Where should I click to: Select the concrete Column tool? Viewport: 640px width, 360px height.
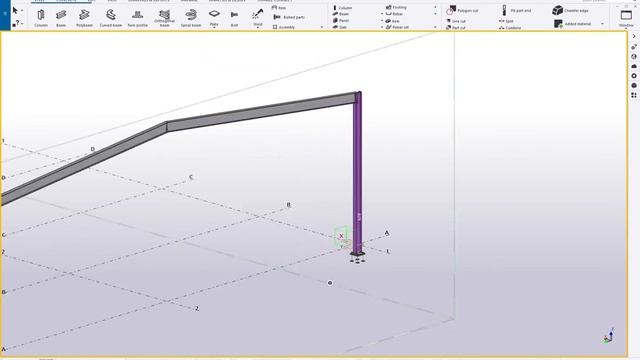click(342, 8)
